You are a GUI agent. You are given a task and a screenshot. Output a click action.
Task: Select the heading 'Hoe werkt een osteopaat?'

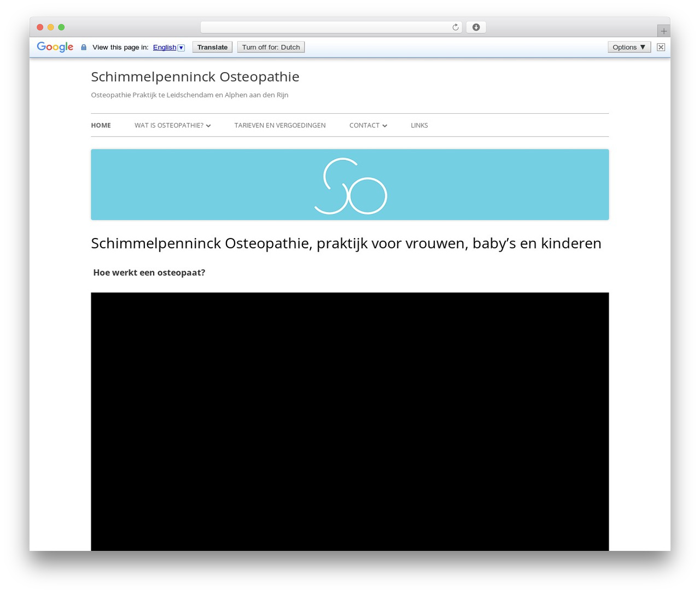pyautogui.click(x=149, y=272)
